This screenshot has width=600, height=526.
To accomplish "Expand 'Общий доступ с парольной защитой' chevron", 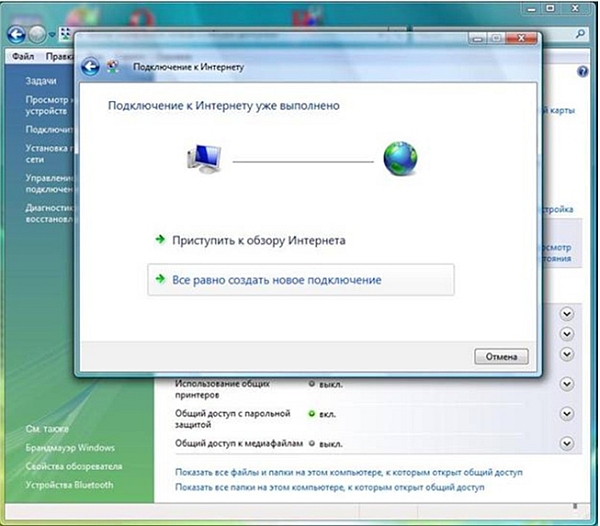I will [x=568, y=413].
